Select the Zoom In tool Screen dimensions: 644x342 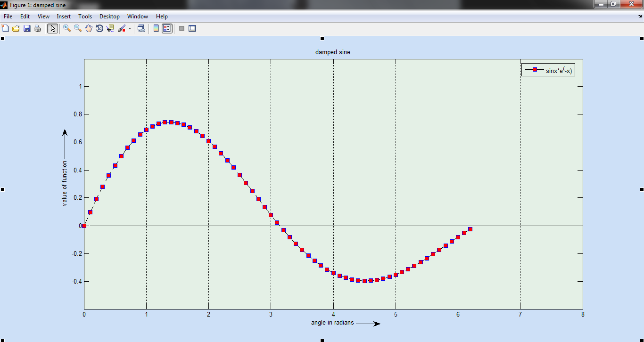click(x=66, y=28)
